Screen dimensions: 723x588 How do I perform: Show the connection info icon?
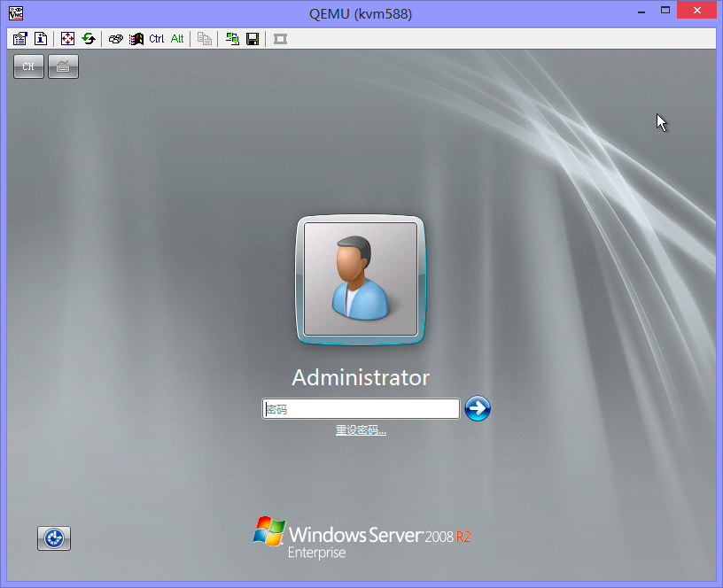coord(41,39)
